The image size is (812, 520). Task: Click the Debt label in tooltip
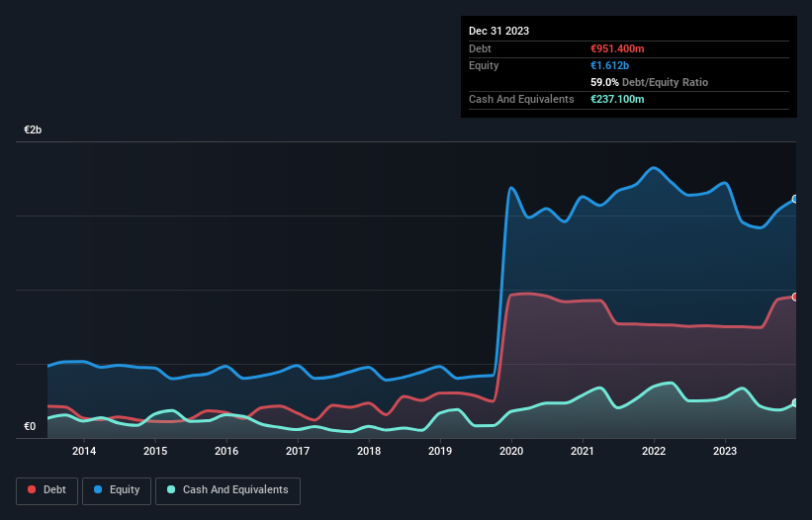[x=480, y=48]
